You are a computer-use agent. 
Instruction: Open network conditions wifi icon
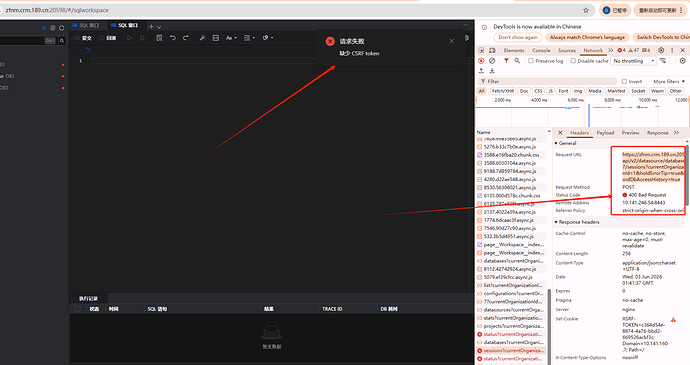[x=663, y=61]
